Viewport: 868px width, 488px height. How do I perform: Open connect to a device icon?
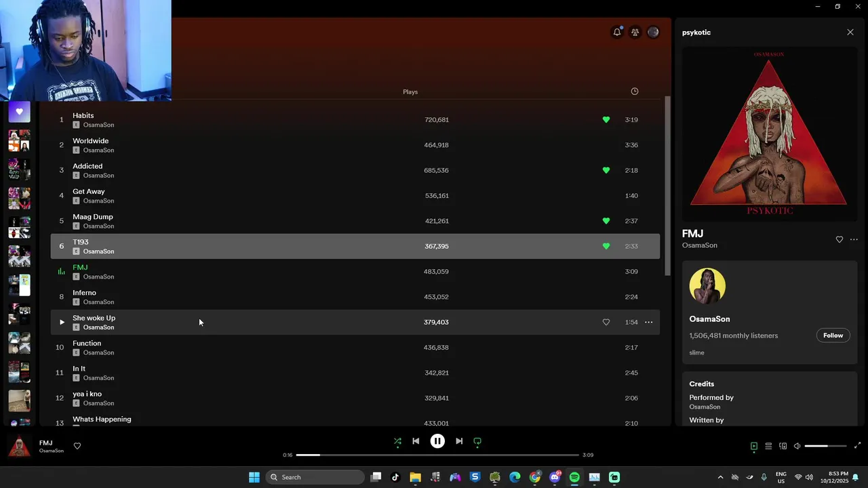[x=783, y=446]
